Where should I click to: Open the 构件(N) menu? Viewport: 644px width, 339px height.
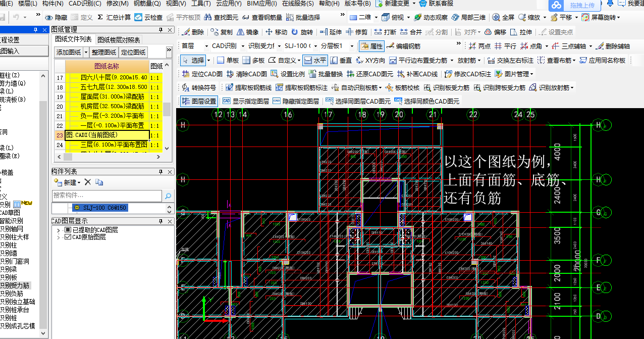point(53,4)
